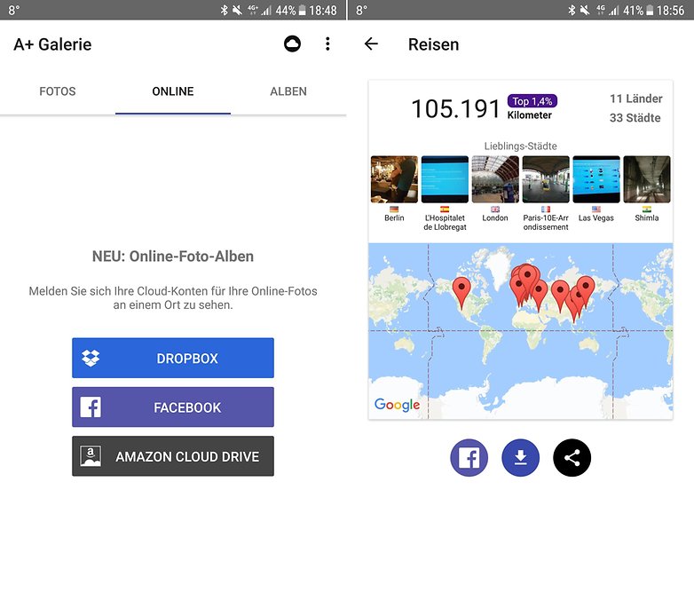Tap the Reisen screen title
Screen dimensions: 694x616
(x=433, y=44)
